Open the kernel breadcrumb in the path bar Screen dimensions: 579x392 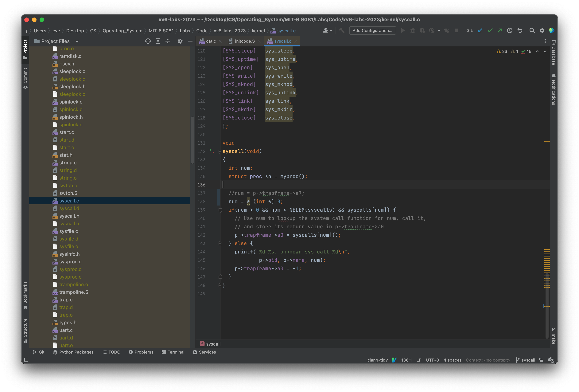258,31
